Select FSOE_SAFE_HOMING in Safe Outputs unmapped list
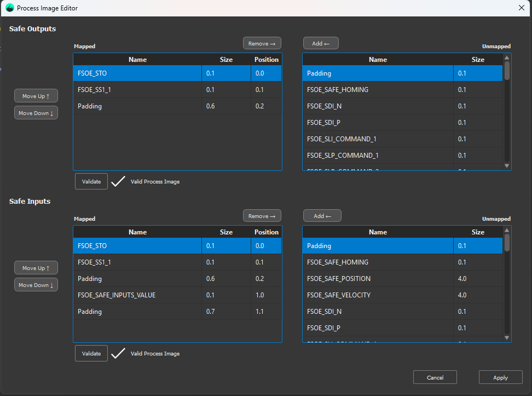Viewport: 532px width, 396px height. click(x=378, y=90)
